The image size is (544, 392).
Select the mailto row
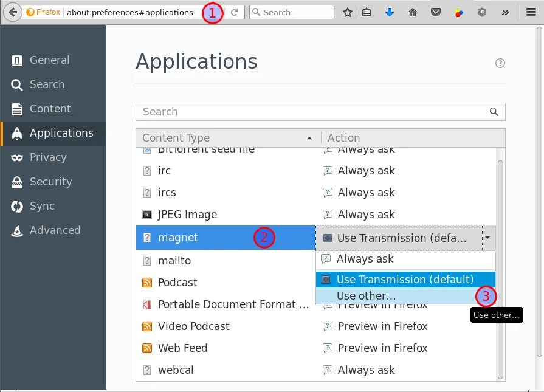pyautogui.click(x=226, y=261)
